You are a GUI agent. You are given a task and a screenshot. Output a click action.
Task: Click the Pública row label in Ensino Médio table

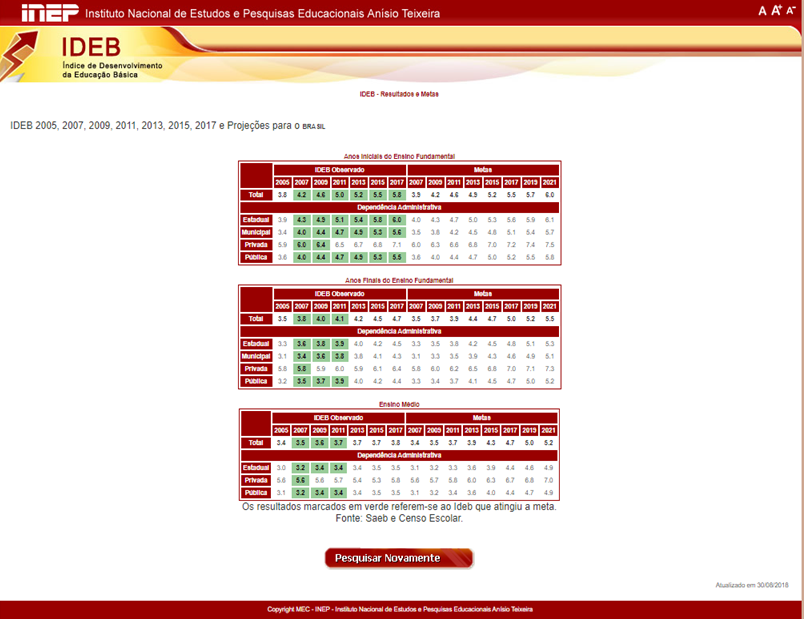pyautogui.click(x=256, y=493)
